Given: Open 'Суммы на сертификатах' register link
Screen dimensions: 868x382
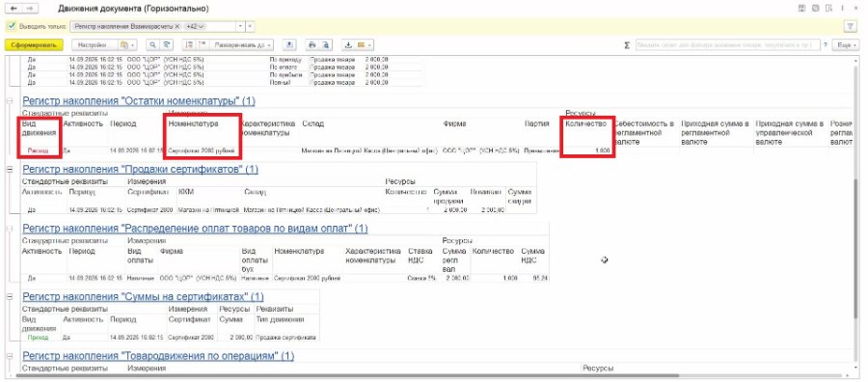Looking at the screenshot, I should tap(143, 297).
